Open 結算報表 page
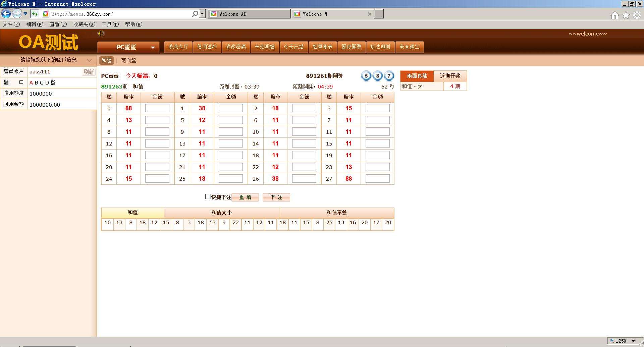The width and height of the screenshot is (644, 347). pyautogui.click(x=323, y=47)
